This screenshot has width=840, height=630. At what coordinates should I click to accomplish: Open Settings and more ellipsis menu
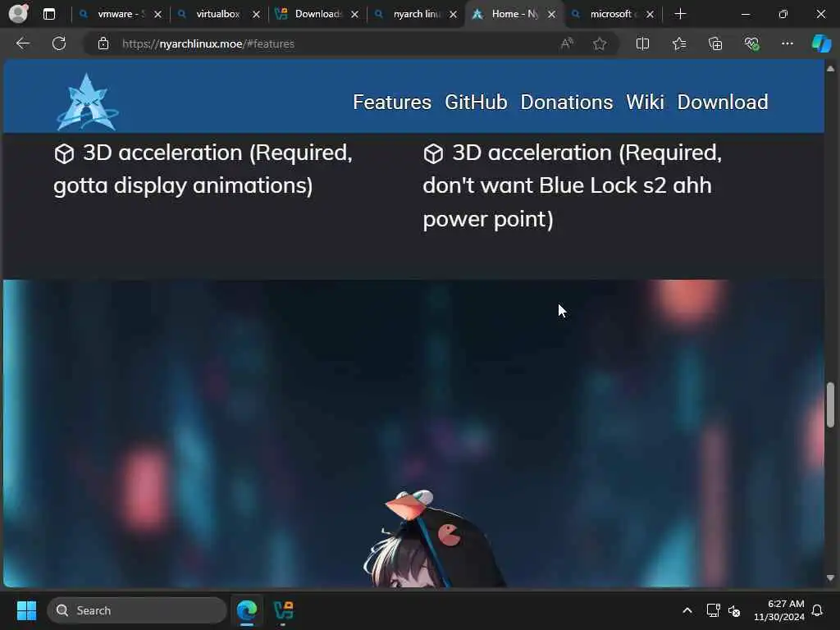coord(787,43)
